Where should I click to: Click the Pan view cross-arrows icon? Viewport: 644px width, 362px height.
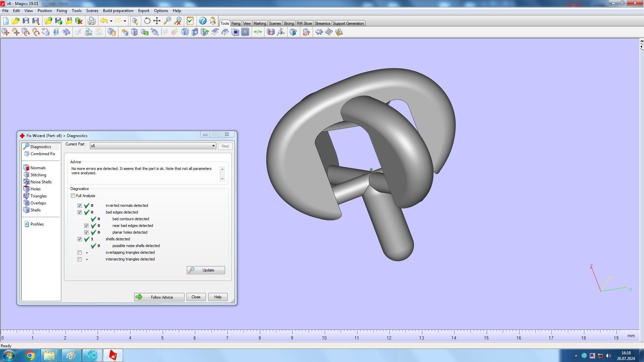157,21
